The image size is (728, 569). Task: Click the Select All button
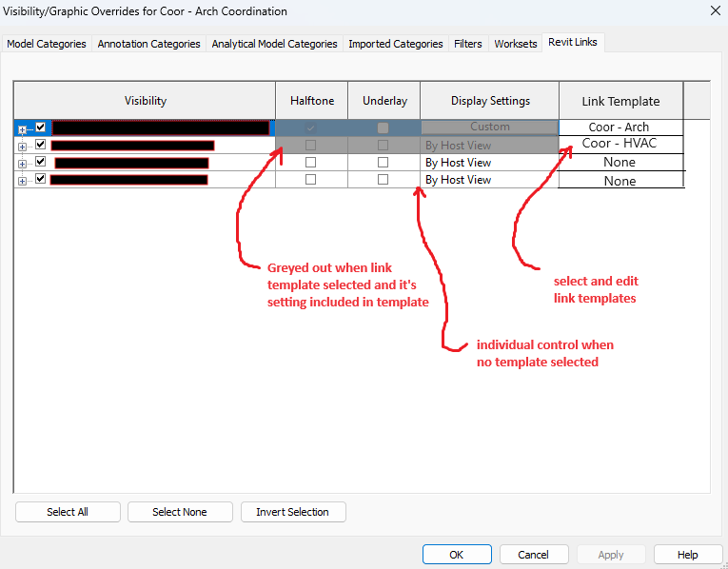pos(68,512)
